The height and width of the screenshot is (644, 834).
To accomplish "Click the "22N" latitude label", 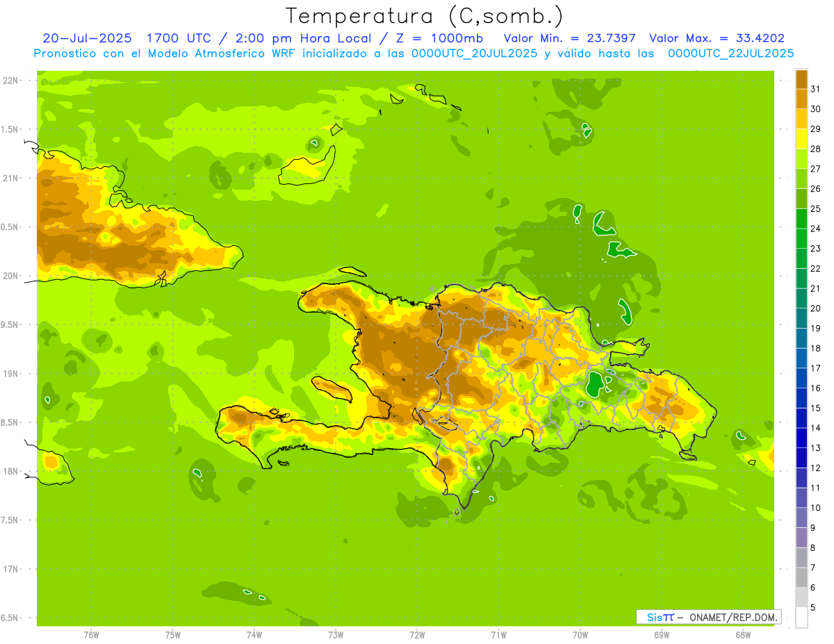I will coord(11,81).
